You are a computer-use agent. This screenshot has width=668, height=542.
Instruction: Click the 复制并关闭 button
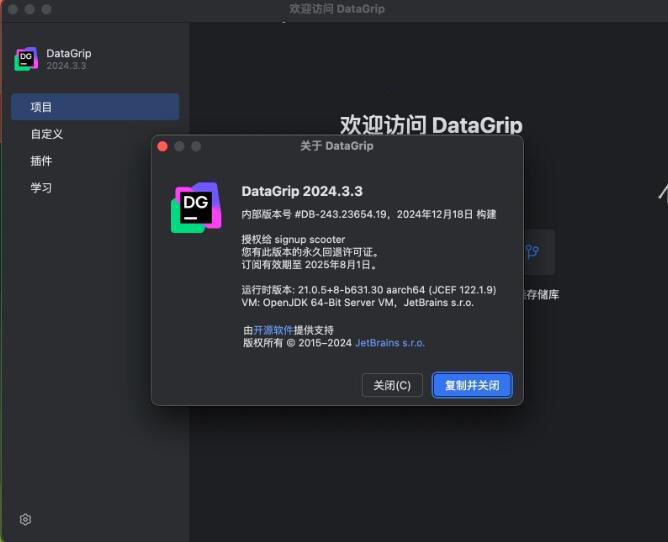tap(472, 385)
